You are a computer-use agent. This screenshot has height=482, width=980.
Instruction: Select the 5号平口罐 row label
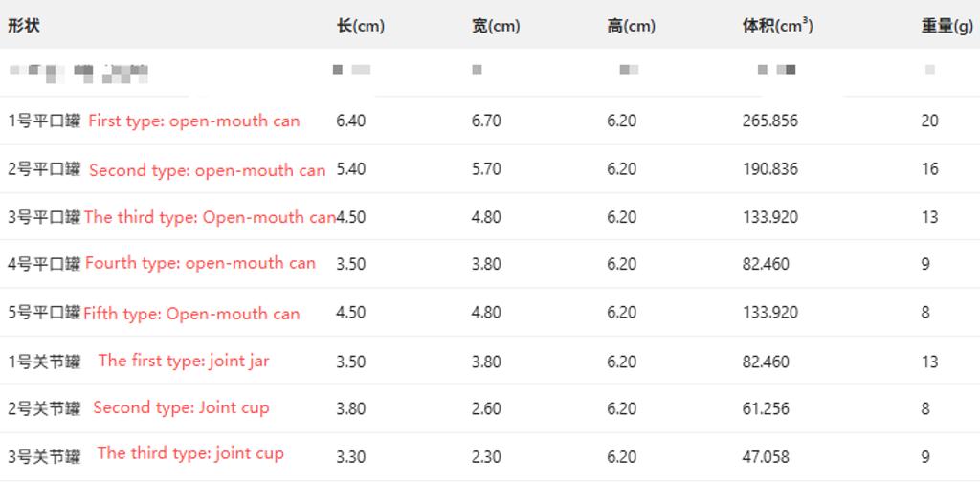pos(44,313)
